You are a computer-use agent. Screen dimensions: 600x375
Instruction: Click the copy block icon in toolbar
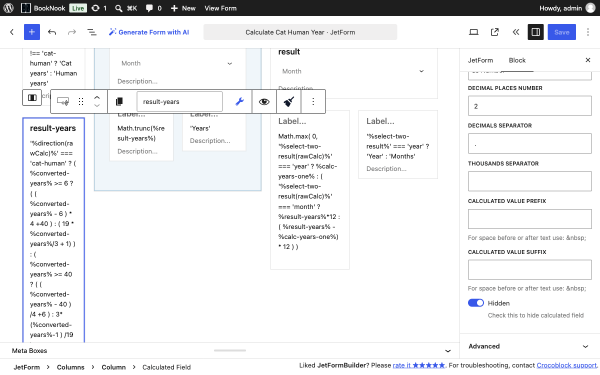(x=119, y=101)
